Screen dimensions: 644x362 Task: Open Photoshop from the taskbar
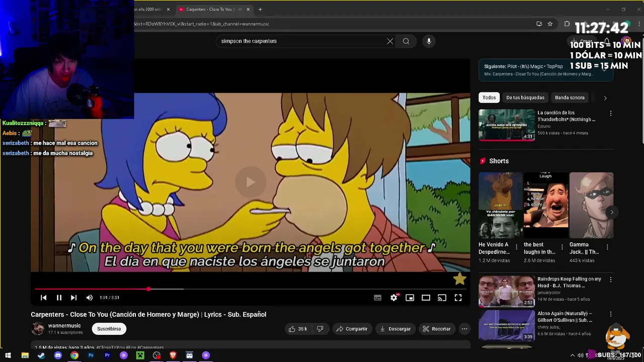[91, 355]
